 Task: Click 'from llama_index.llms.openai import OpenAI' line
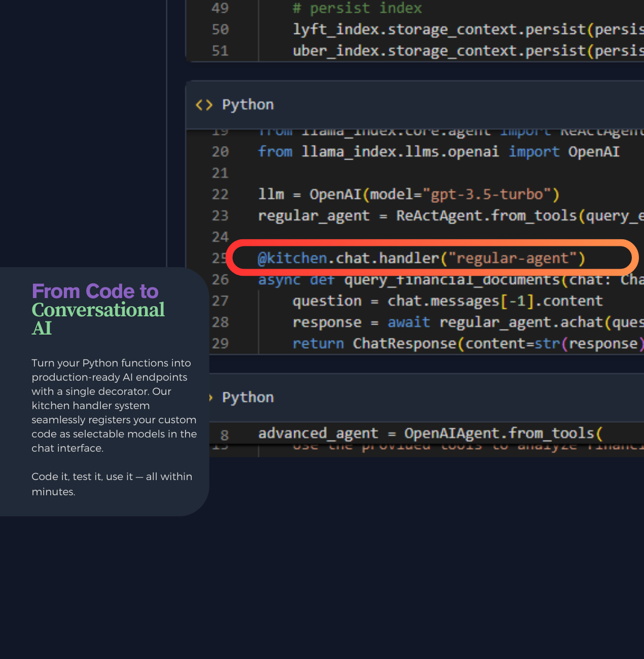(439, 152)
